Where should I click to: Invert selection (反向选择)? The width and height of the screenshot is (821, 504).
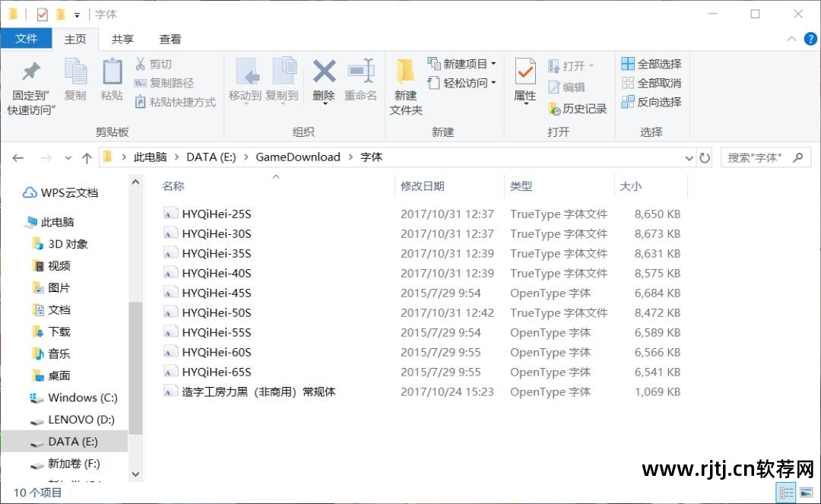tap(651, 102)
